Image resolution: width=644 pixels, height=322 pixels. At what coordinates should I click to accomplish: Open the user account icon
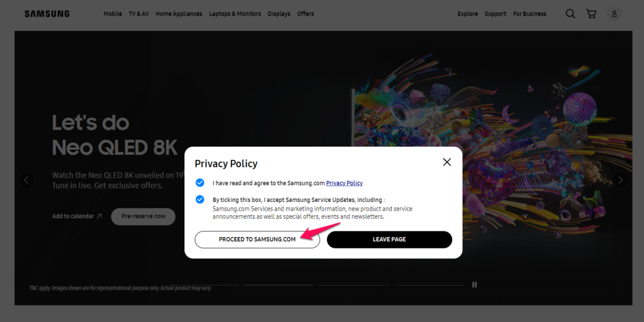pyautogui.click(x=614, y=14)
